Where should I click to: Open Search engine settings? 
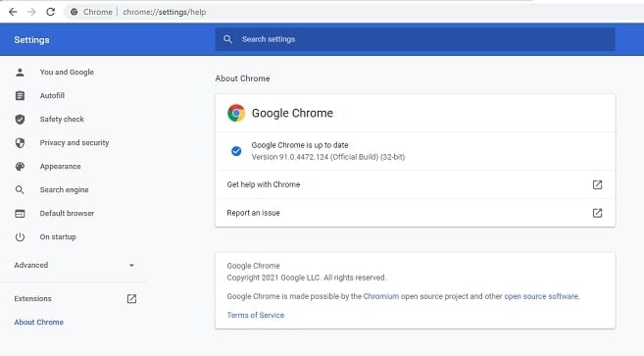click(64, 189)
